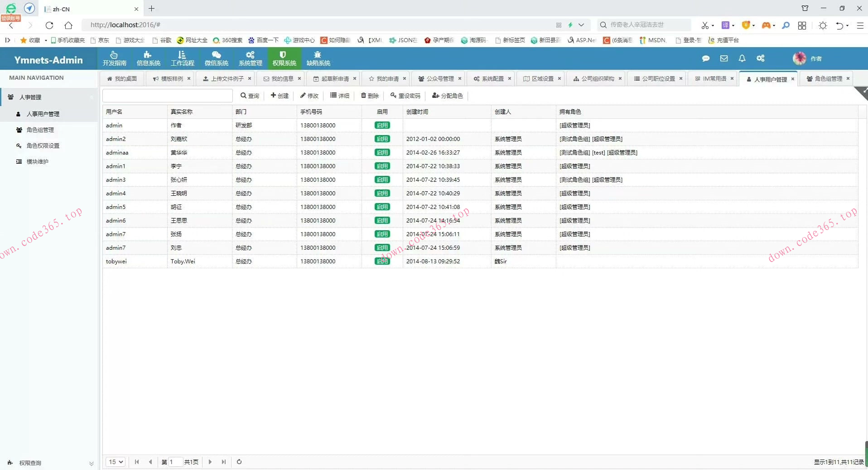Open the gear settings icon in the header

tap(761, 58)
